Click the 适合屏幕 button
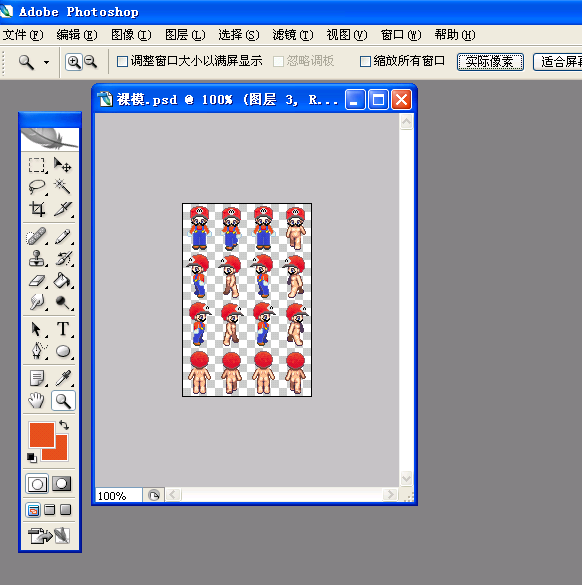Screen dimensions: 582x585 (558, 62)
